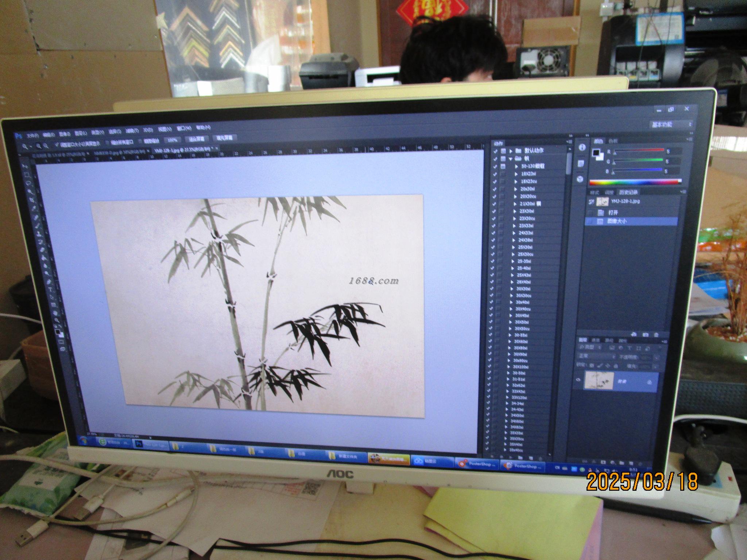Select the Move tool in the toolbox
This screenshot has height=560, width=747.
pos(25,166)
